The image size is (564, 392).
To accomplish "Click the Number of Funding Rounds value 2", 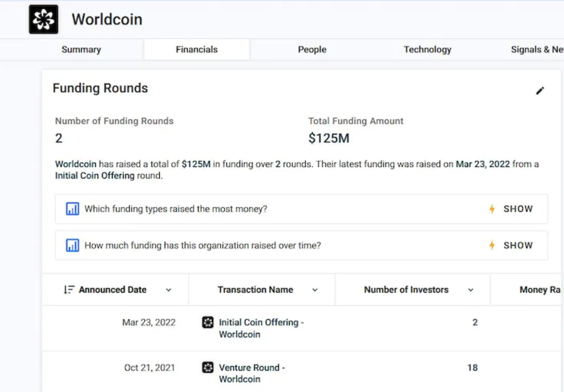I will [59, 138].
